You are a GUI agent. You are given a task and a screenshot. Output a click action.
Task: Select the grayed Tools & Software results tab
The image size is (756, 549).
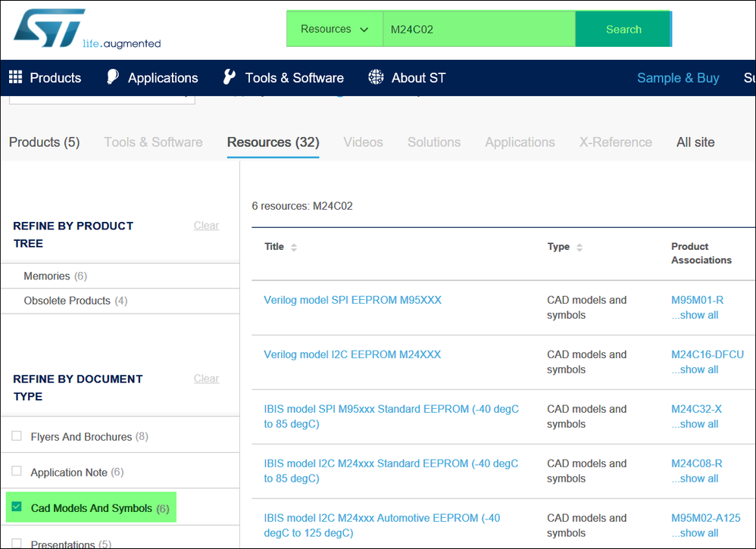coord(153,142)
